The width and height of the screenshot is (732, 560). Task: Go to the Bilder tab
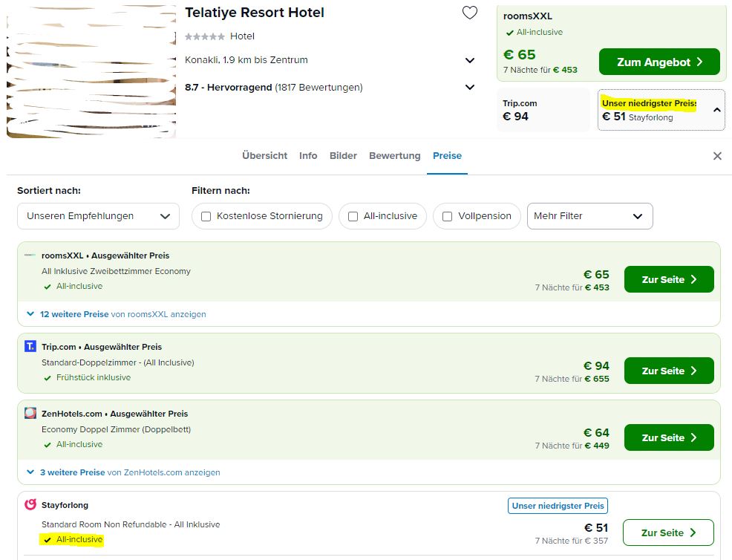pos(343,156)
